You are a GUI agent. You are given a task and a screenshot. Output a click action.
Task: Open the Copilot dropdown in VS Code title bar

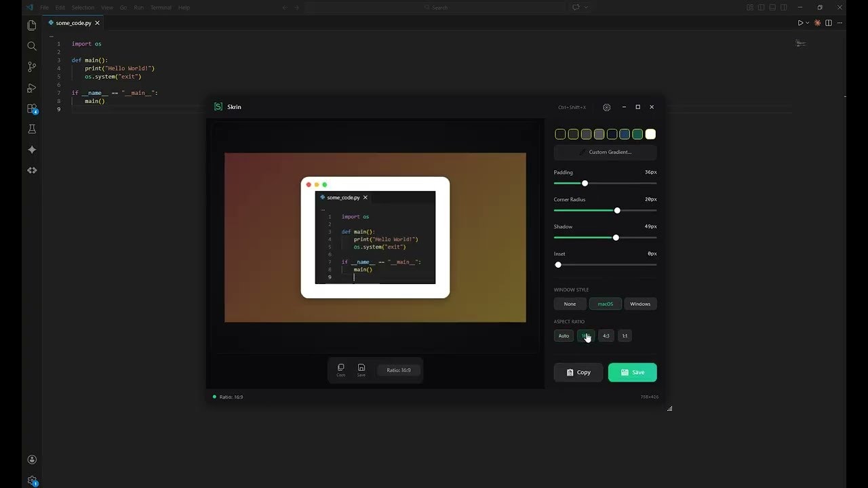point(586,7)
